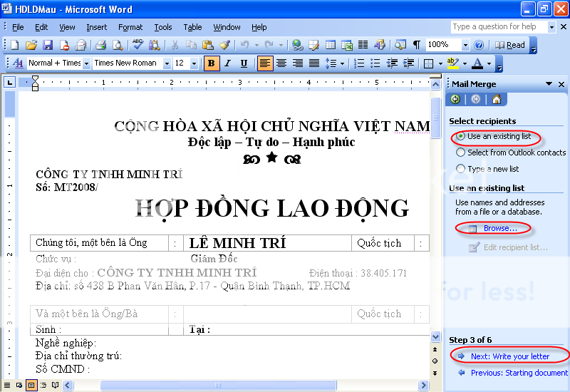This screenshot has width=570, height=392.
Task: Click Next: Write your letter
Action: 510,356
